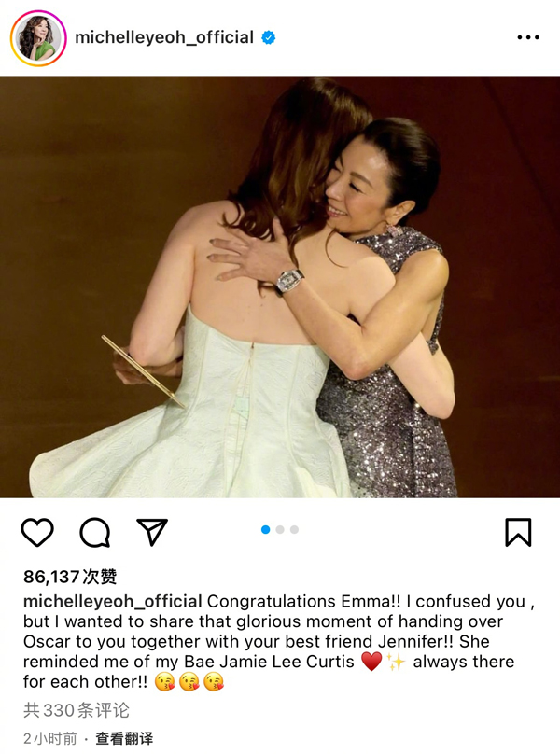This screenshot has height=754, width=560.
Task: Save post with the bookmark icon
Action: (518, 532)
